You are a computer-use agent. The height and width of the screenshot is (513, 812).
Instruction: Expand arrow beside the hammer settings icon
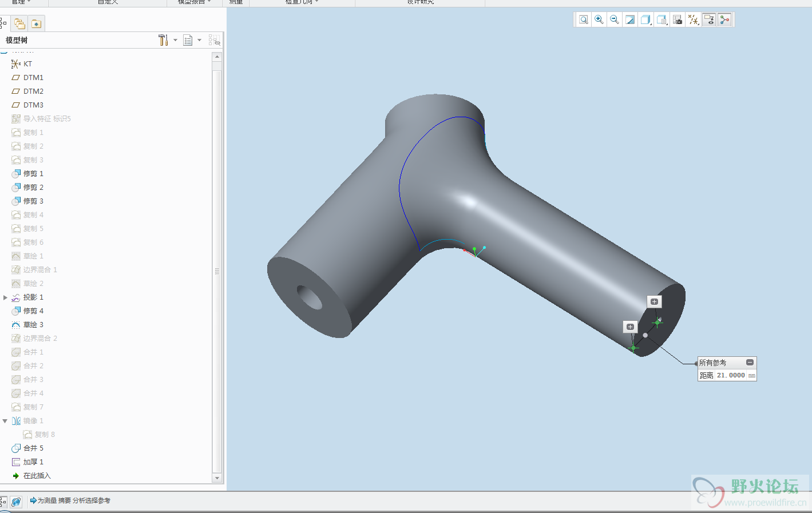pyautogui.click(x=175, y=40)
